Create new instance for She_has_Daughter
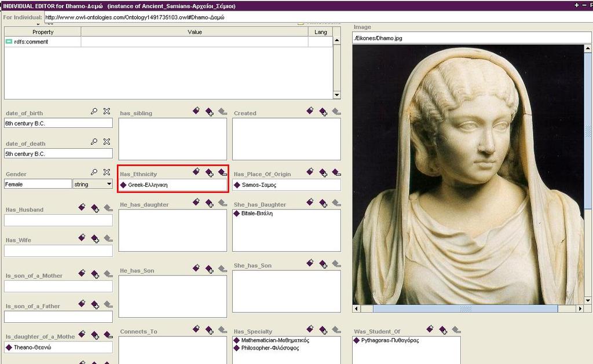 [310, 202]
